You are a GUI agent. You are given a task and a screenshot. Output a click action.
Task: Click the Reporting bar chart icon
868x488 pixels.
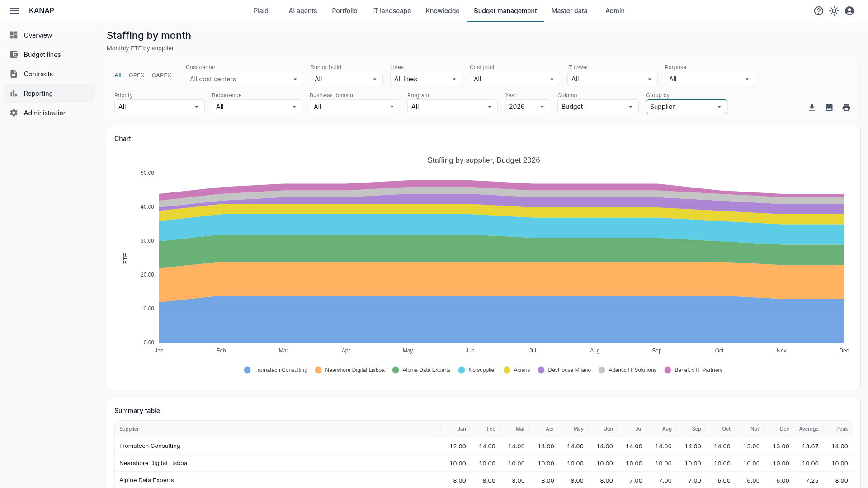point(14,94)
